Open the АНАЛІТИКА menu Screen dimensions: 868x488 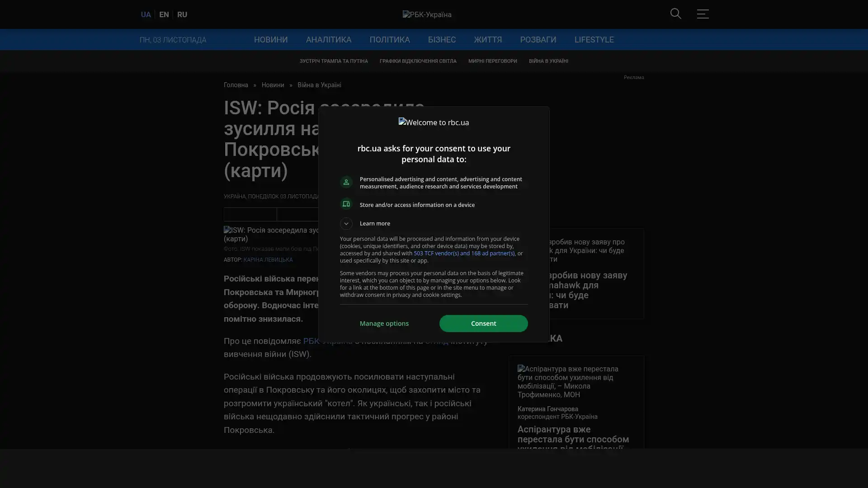click(x=328, y=40)
